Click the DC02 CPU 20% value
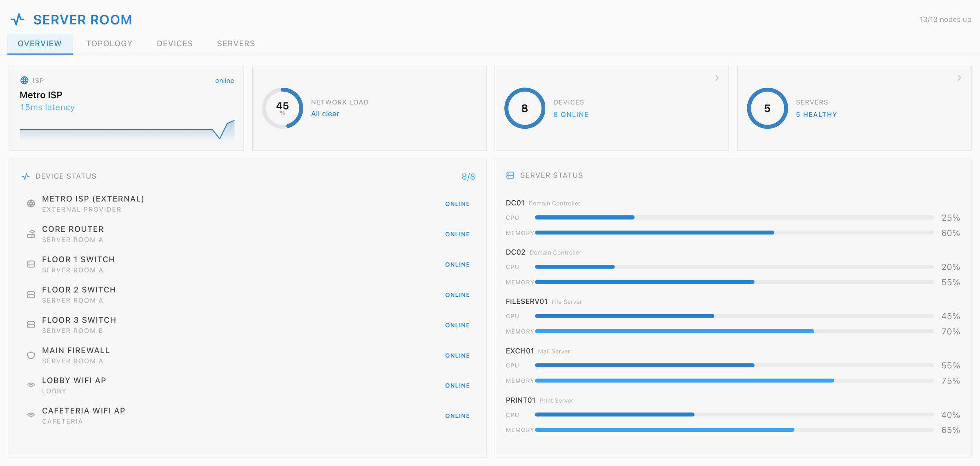Image resolution: width=980 pixels, height=466 pixels. (951, 267)
